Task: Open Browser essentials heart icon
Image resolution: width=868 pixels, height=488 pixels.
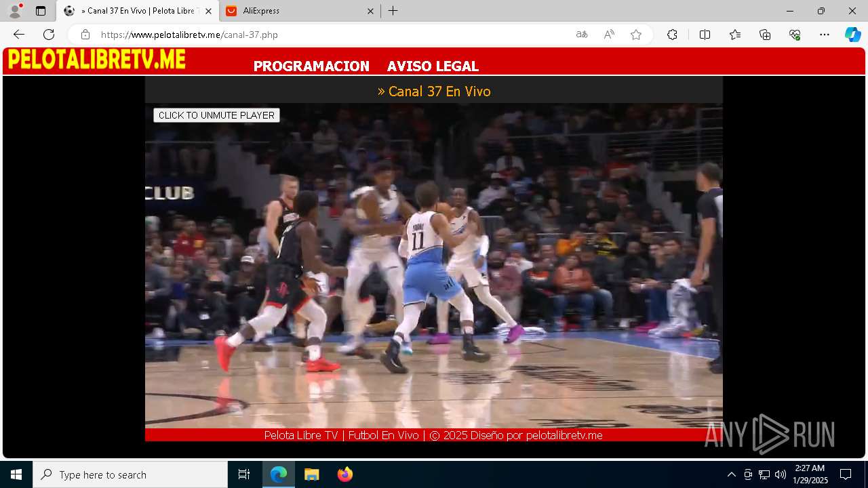Action: point(795,35)
